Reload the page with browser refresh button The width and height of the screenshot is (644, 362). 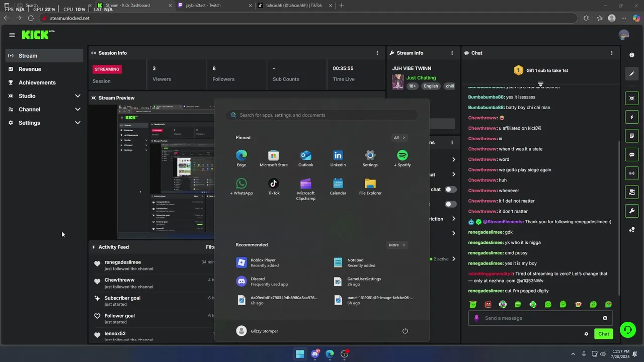tap(31, 18)
